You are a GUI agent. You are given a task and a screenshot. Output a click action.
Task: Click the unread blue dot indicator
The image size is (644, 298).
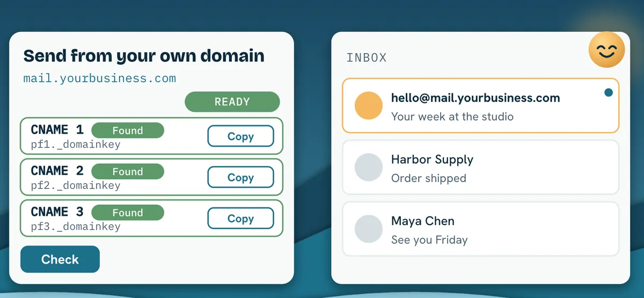click(608, 93)
